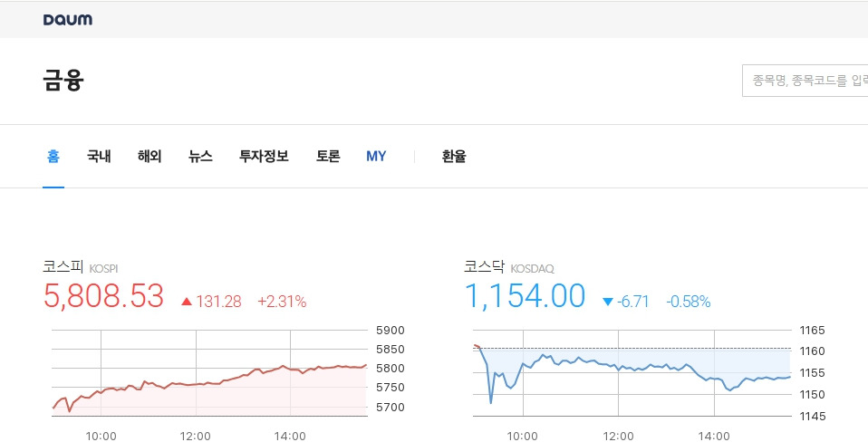Click the KOSDAQ change -6.71
The width and height of the screenshot is (868, 442).
coord(625,302)
